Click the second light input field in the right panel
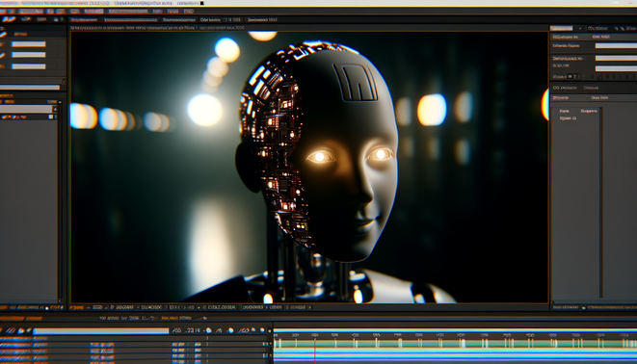Screen dimensions: 637x364 tap(616, 58)
